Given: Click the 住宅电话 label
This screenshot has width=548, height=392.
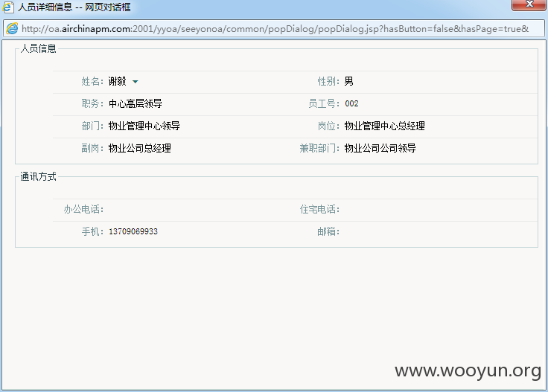Looking at the screenshot, I should coord(319,209).
